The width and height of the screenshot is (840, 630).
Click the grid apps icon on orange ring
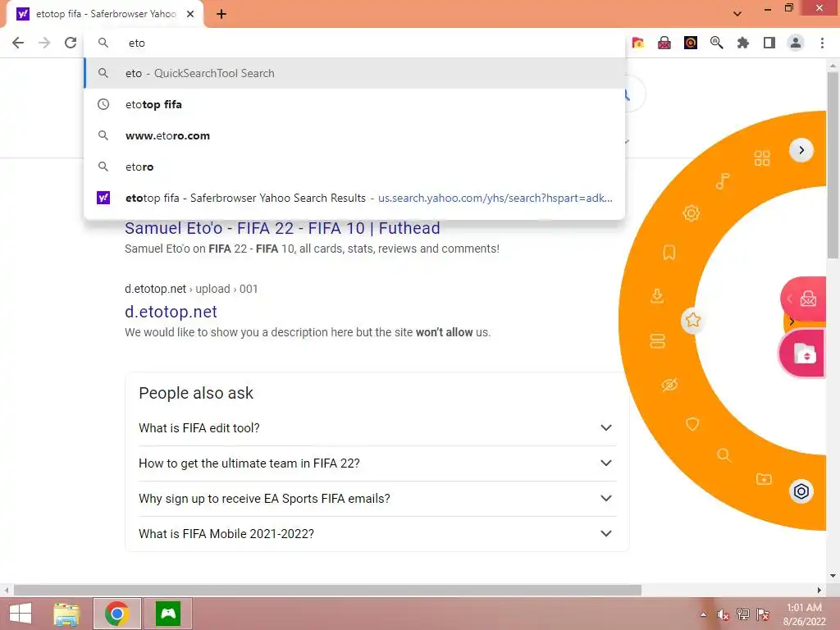tap(762, 158)
